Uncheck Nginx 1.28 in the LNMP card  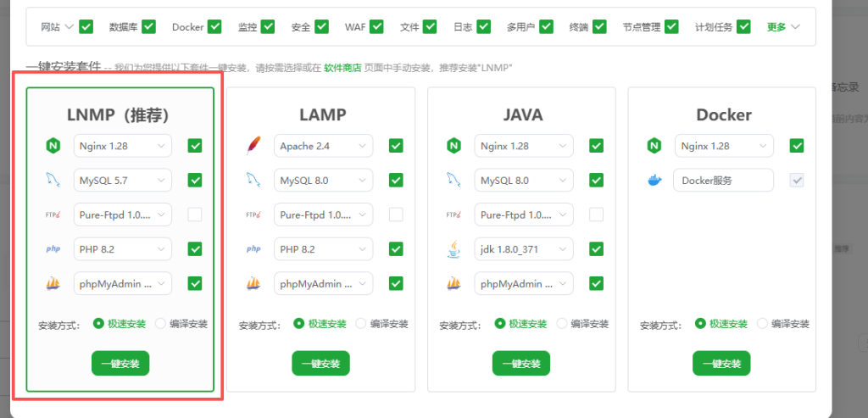tap(195, 146)
